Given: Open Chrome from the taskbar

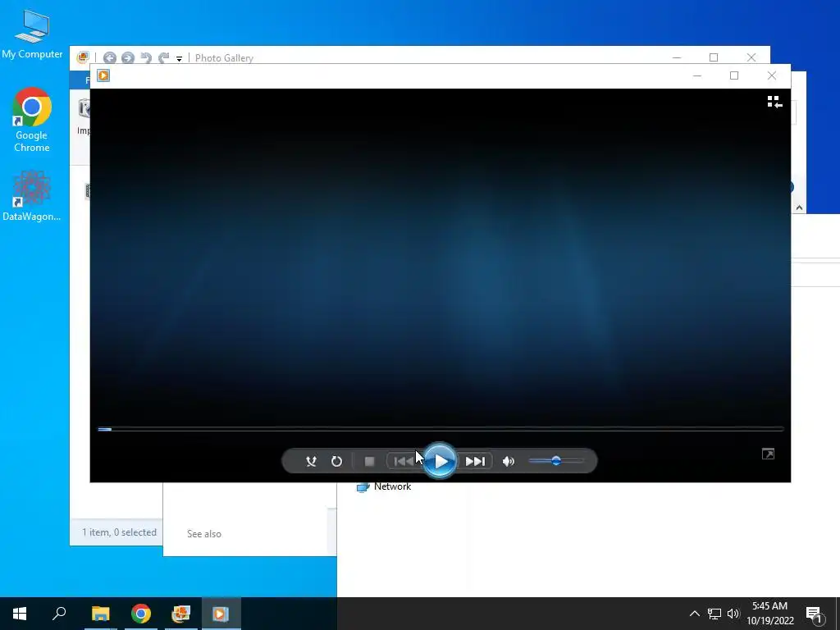Looking at the screenshot, I should (x=141, y=614).
